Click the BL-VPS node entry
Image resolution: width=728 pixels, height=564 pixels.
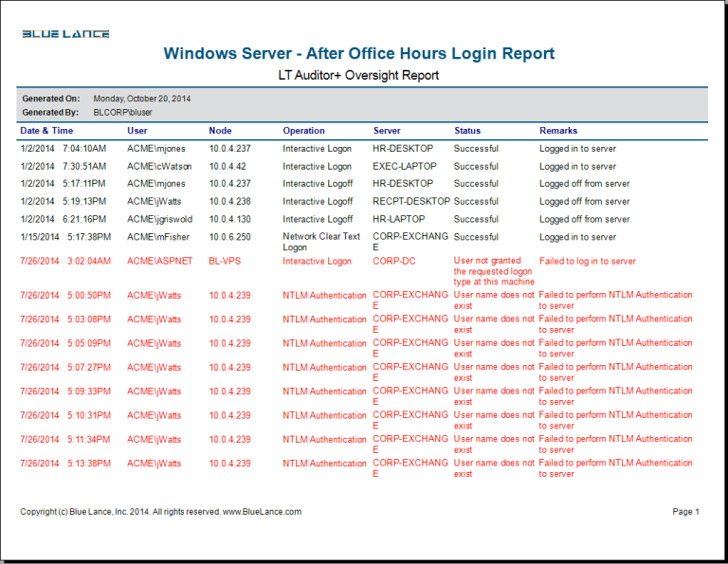click(x=224, y=262)
